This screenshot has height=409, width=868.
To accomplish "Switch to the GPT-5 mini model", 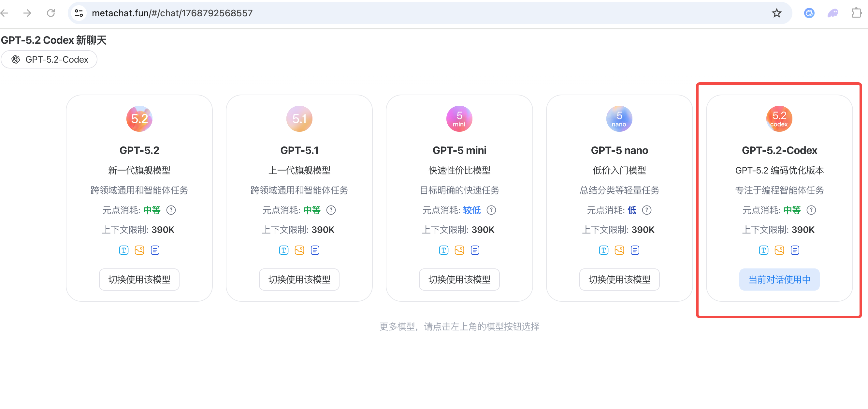I will [x=459, y=279].
